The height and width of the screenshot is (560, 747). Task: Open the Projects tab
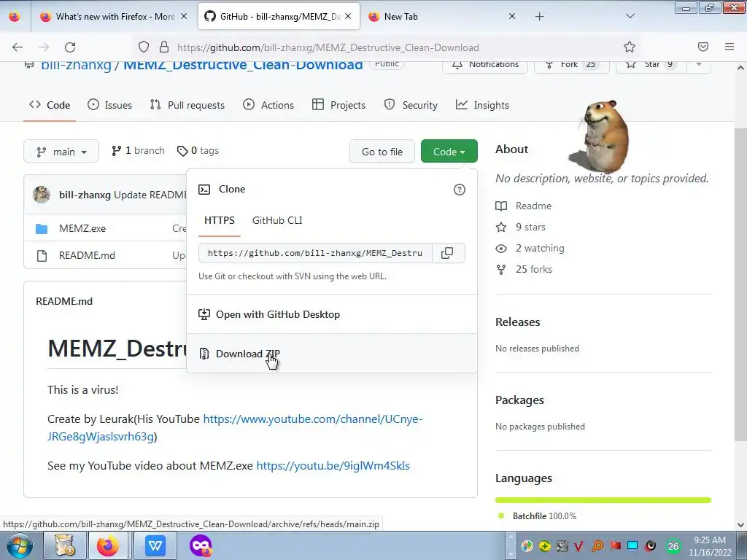click(x=338, y=105)
